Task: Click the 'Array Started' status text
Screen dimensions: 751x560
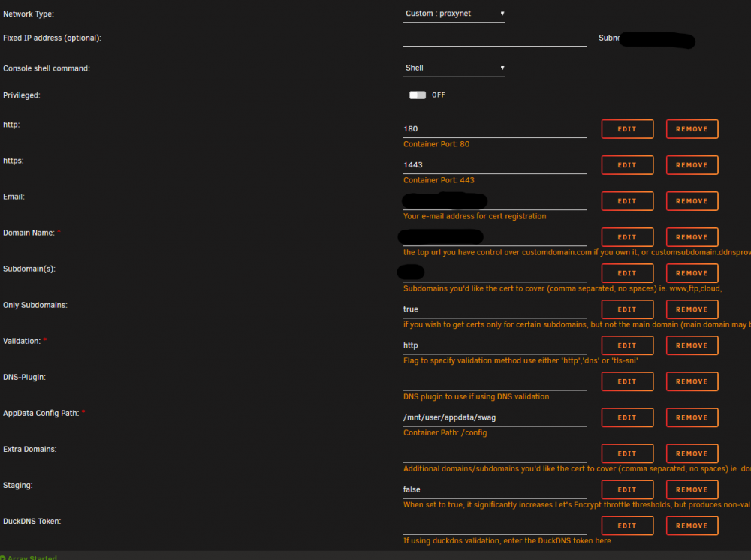Action: pyautogui.click(x=32, y=557)
